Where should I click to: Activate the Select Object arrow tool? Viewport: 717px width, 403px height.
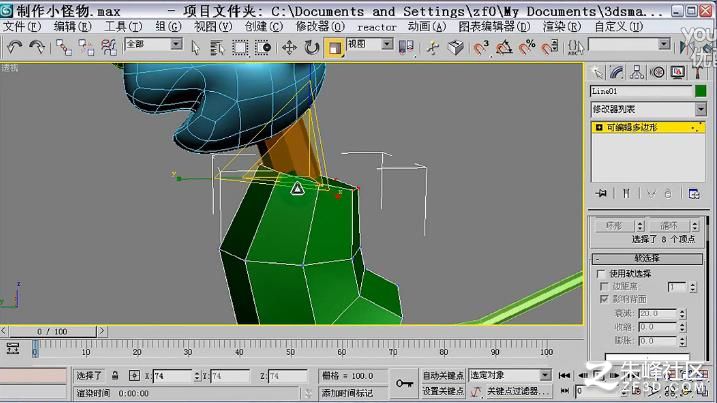196,48
